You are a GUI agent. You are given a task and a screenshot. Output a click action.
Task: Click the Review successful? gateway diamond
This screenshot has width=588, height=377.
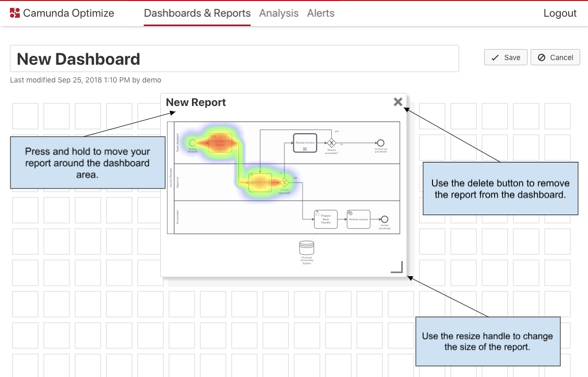tap(331, 143)
